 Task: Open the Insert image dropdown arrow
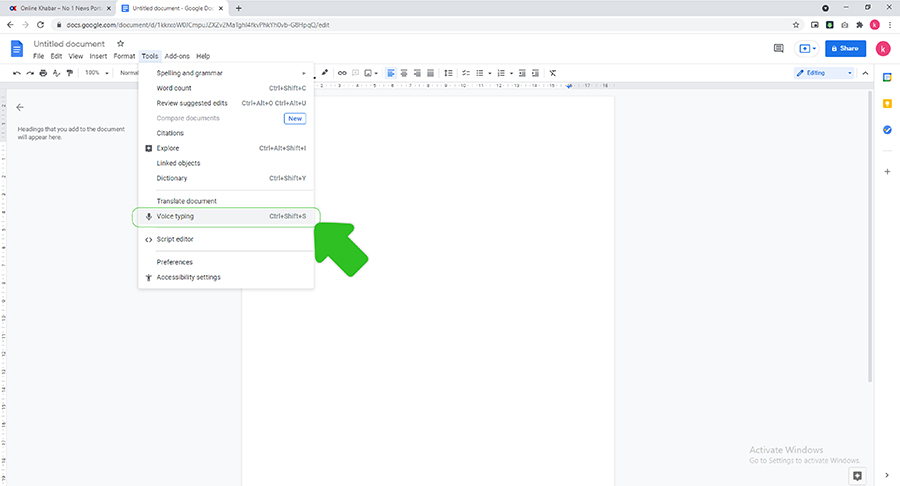click(376, 73)
